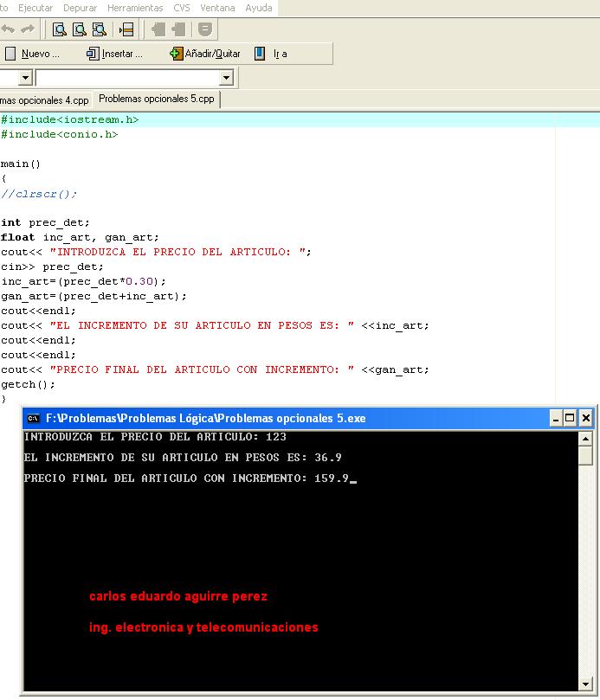
Task: Click the console vertical scrollbar thumb
Action: pos(585,455)
